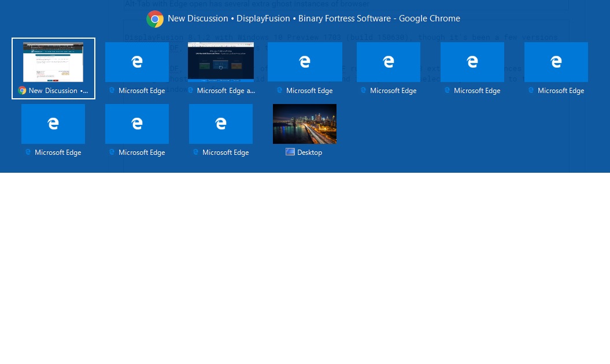Select the Chrome window thumbnail preview
Viewport: 610px width, 364px height.
53,62
